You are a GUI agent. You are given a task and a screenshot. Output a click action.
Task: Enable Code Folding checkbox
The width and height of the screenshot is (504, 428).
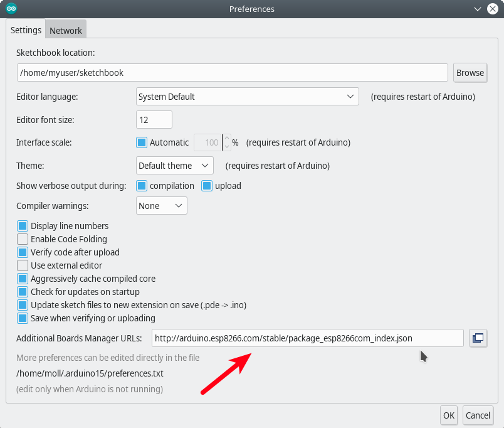tap(23, 239)
